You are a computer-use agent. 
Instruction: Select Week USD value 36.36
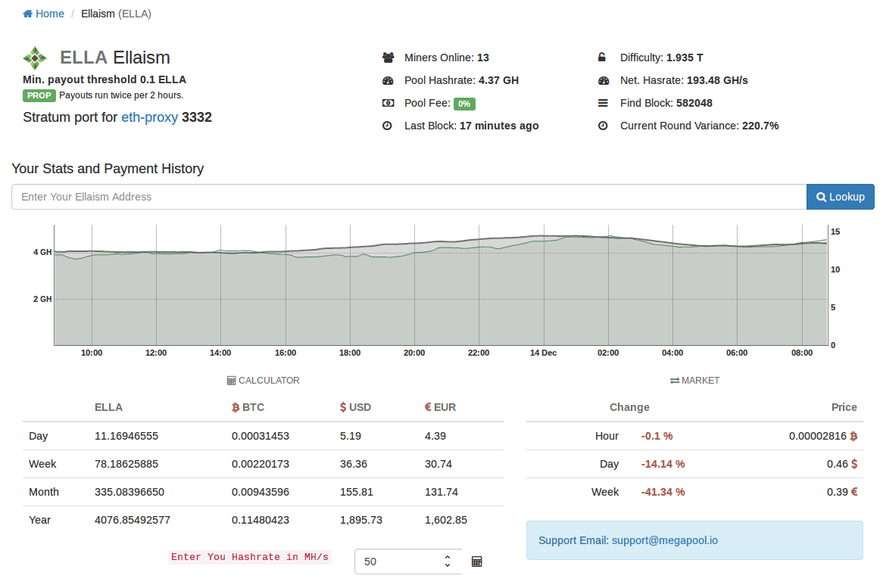tap(354, 464)
